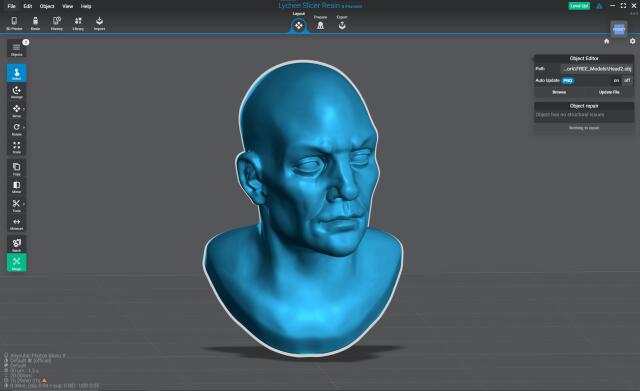
Task: Open viewport settings gear
Action: (x=632, y=41)
